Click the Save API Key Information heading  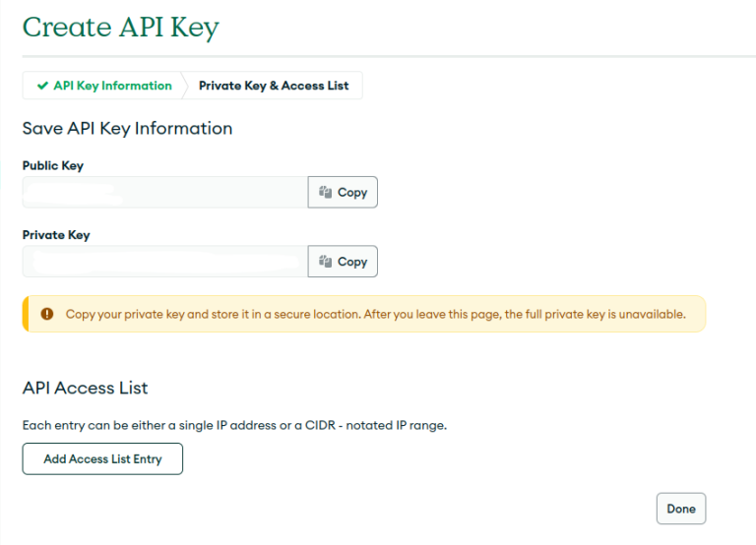(x=127, y=129)
